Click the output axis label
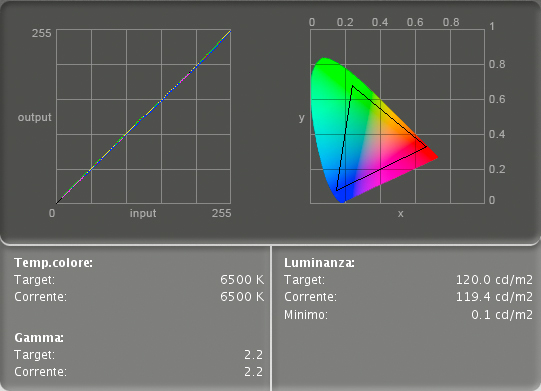Screen dimensions: 541x391 click(35, 117)
